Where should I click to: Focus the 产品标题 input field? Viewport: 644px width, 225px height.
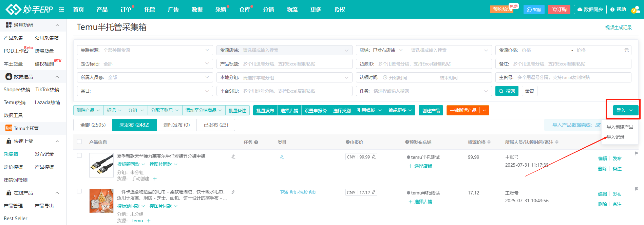click(x=284, y=64)
